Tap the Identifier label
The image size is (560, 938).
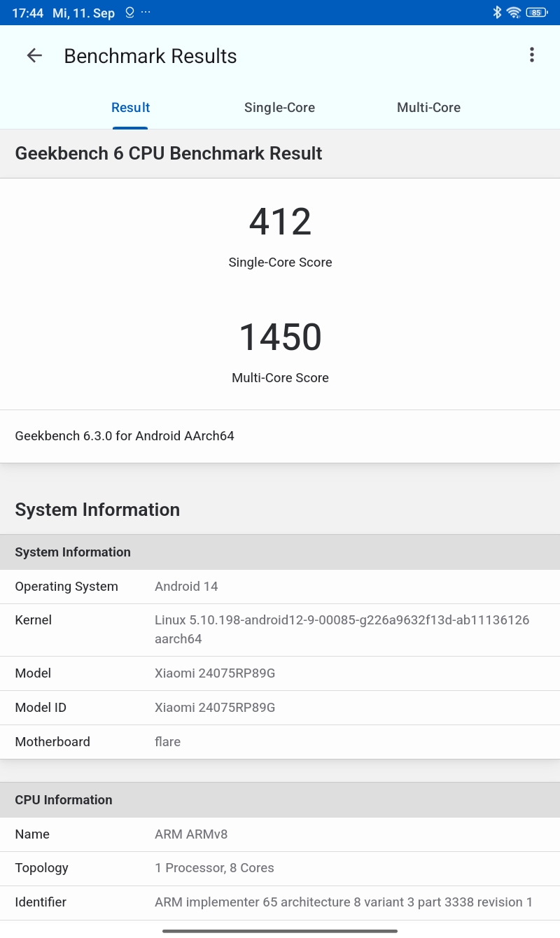(x=41, y=902)
